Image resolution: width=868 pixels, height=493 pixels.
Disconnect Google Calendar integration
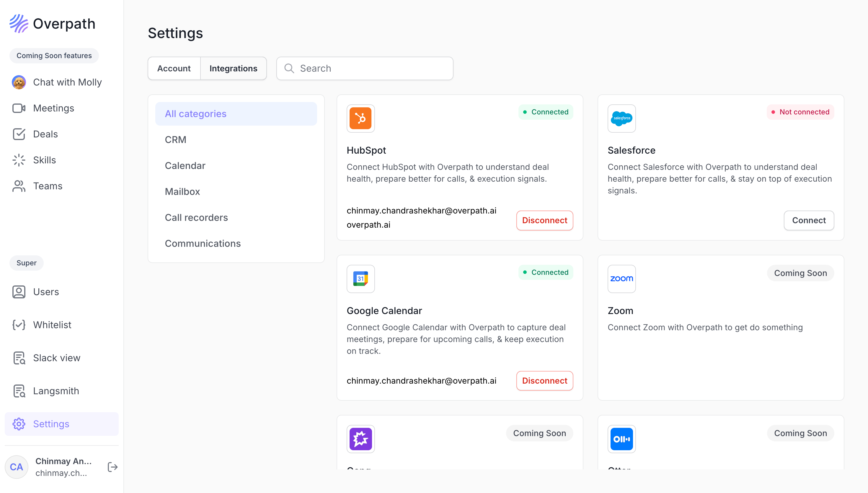[544, 381]
